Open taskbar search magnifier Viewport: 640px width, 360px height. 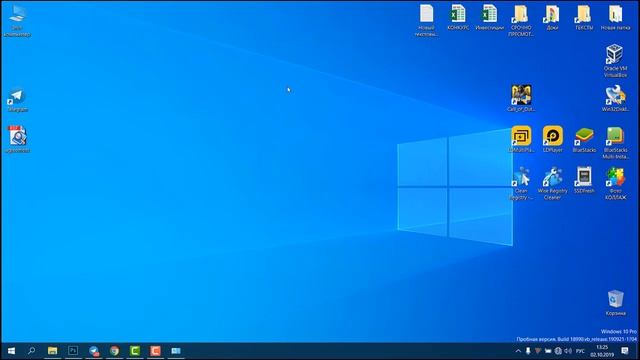coord(31,351)
